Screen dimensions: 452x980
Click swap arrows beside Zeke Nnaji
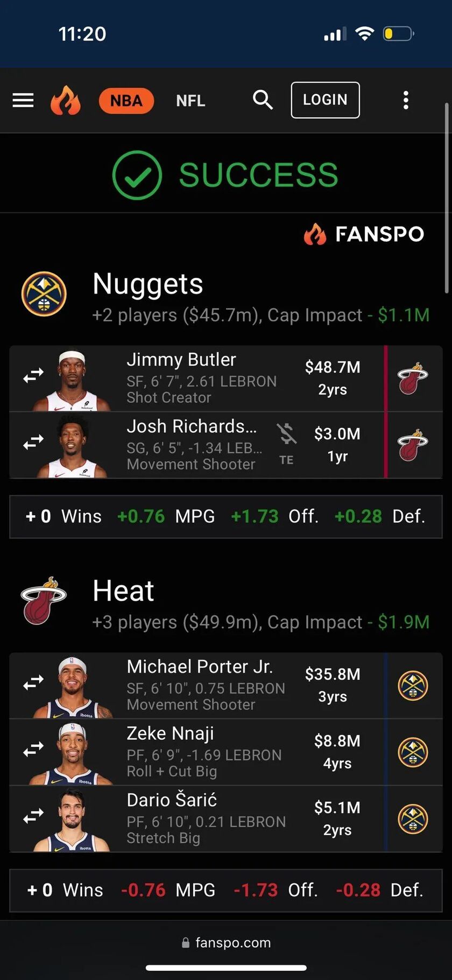coord(33,750)
